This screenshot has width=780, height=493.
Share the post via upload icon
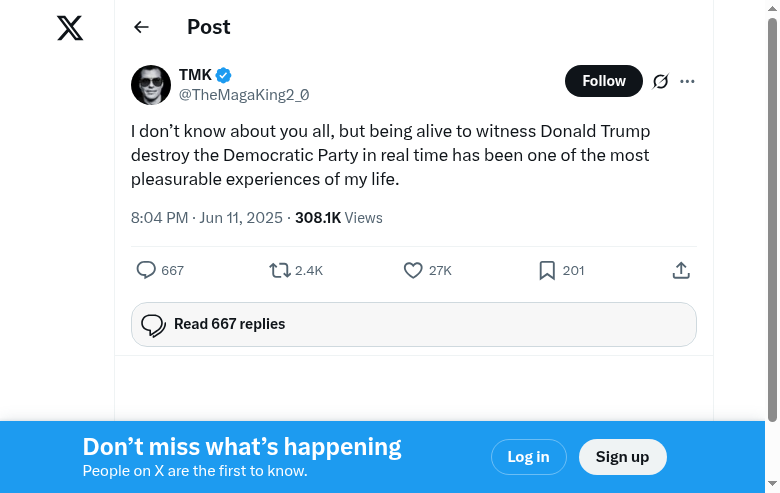click(x=681, y=270)
